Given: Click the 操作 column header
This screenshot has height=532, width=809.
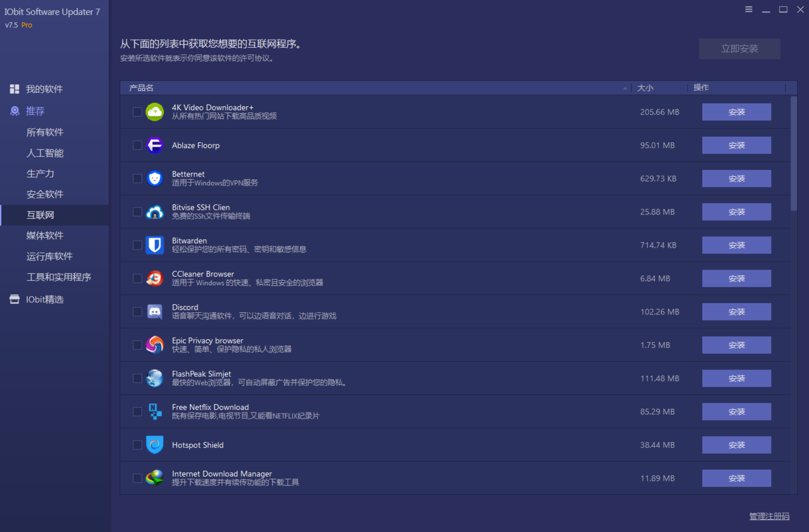Looking at the screenshot, I should (x=737, y=88).
